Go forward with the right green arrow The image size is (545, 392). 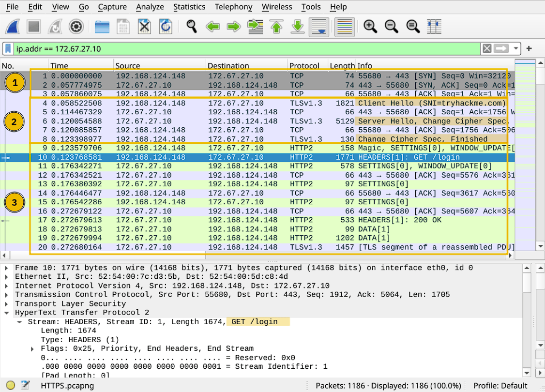click(x=234, y=27)
